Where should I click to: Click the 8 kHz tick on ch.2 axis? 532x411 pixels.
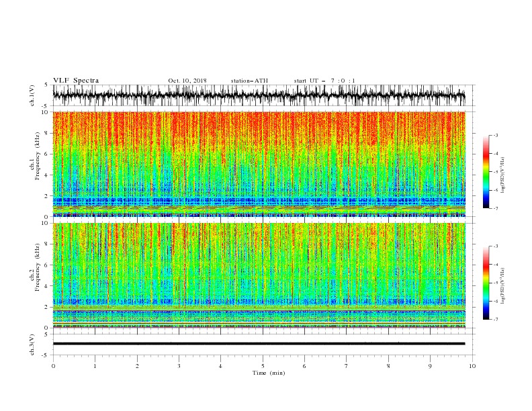(47, 244)
